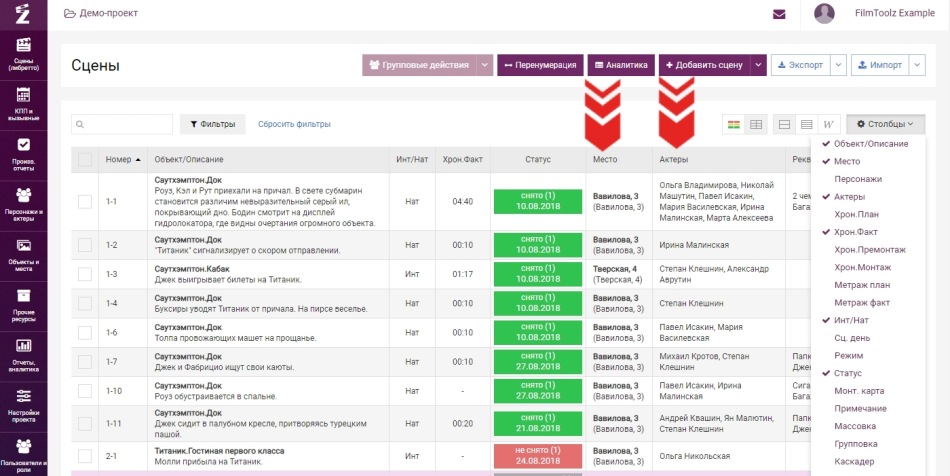This screenshot has width=950, height=476.
Task: Open Объекты и места sidebar section
Action: pos(24,255)
